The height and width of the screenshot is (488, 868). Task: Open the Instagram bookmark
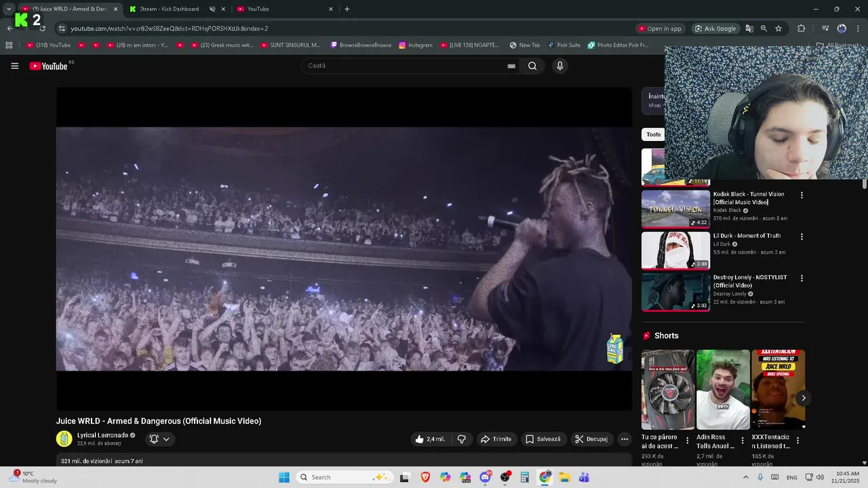click(x=416, y=45)
